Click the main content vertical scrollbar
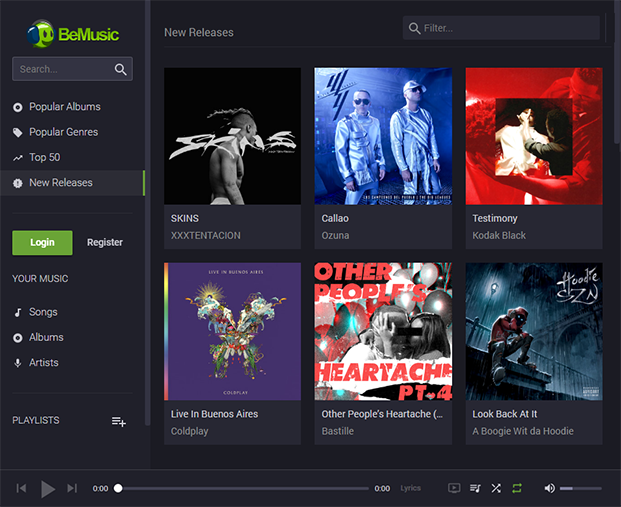 617,71
